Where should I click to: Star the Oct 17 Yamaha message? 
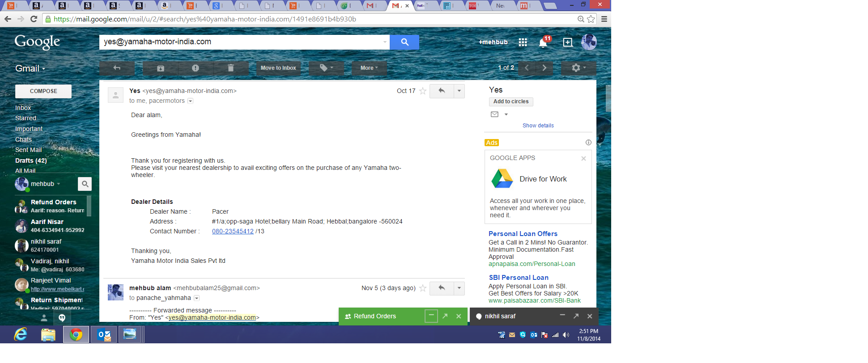(423, 91)
